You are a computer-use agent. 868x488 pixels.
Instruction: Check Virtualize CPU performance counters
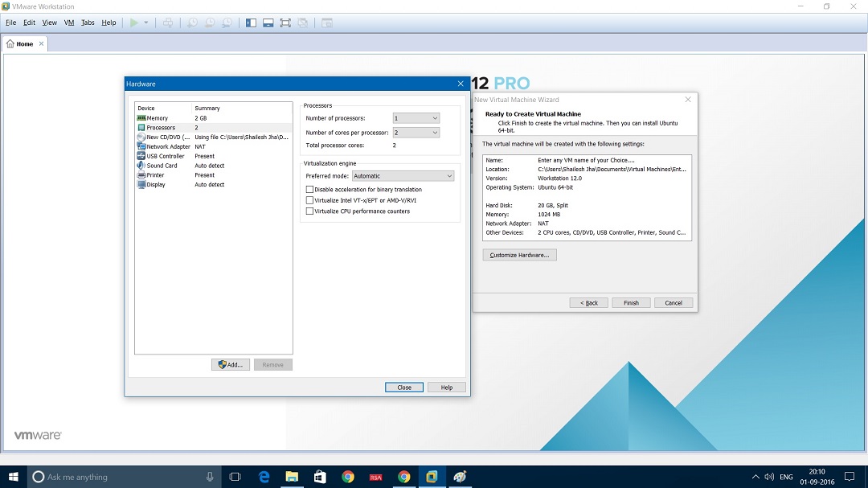(x=309, y=211)
